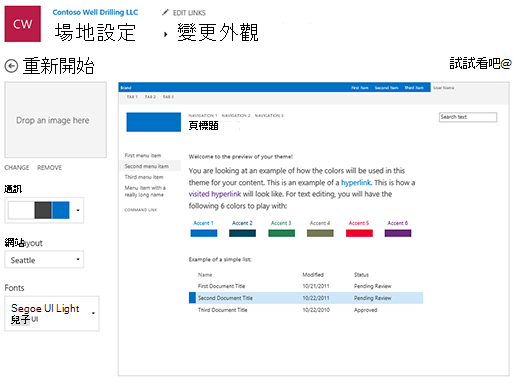This screenshot has height=384, width=518.
Task: Click Second Item in the preview top bar
Action: (x=386, y=88)
